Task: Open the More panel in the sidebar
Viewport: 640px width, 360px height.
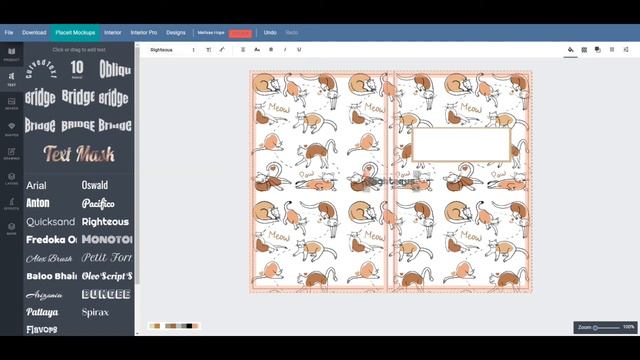Action: (11, 229)
